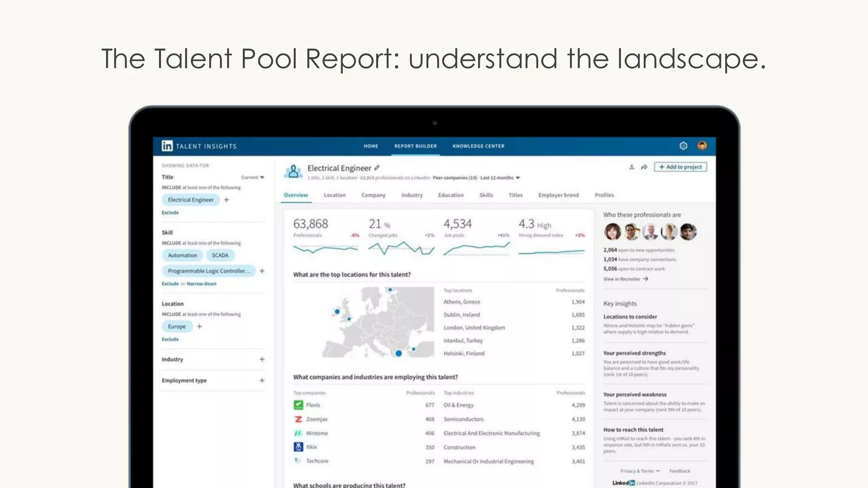This screenshot has height=488, width=868.
Task: Switch to the Location tab
Action: 335,195
